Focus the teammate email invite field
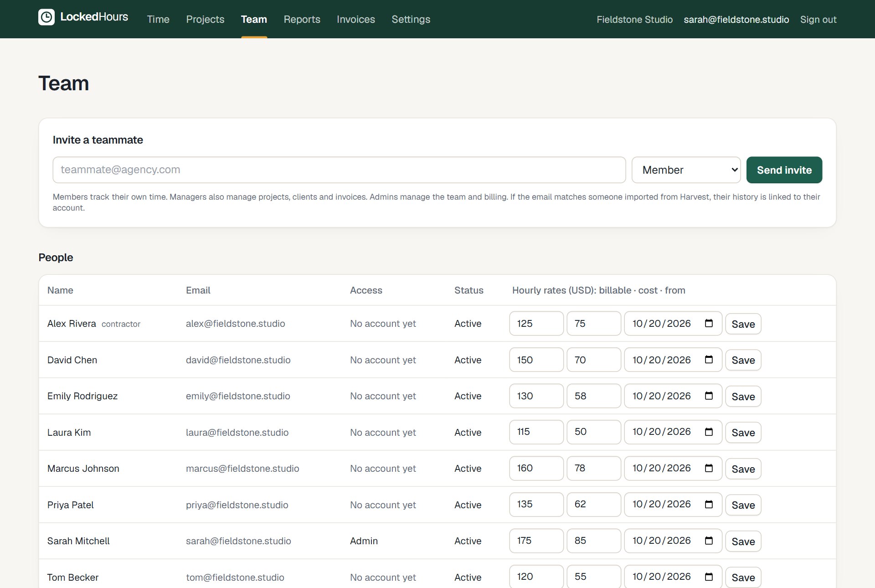 339,170
